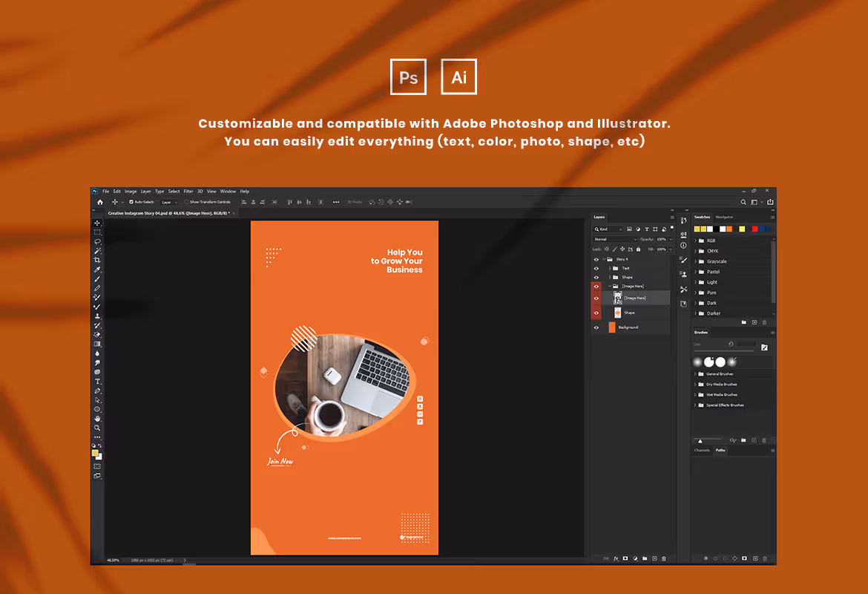Image resolution: width=868 pixels, height=594 pixels.
Task: Select the Clone Stamp tool
Action: [x=97, y=316]
